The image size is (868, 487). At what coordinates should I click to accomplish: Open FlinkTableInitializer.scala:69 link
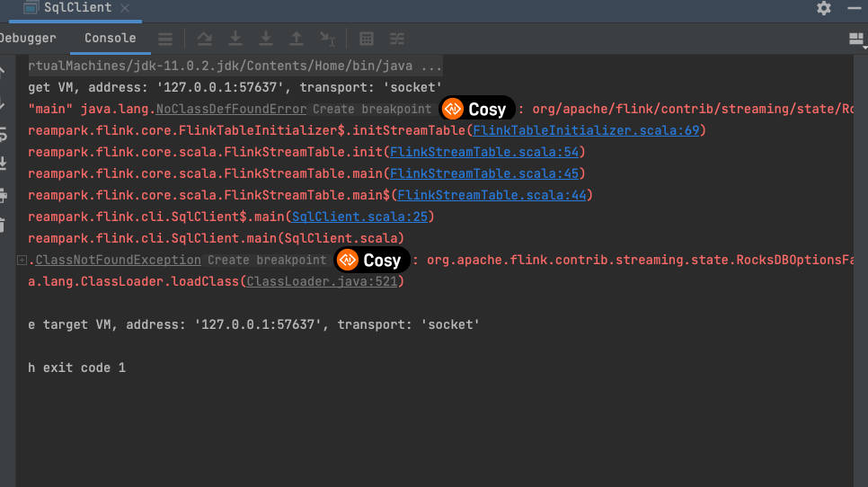pyautogui.click(x=586, y=130)
